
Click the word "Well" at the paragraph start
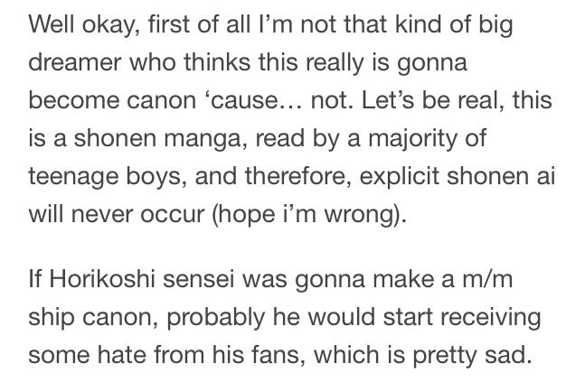(x=52, y=24)
